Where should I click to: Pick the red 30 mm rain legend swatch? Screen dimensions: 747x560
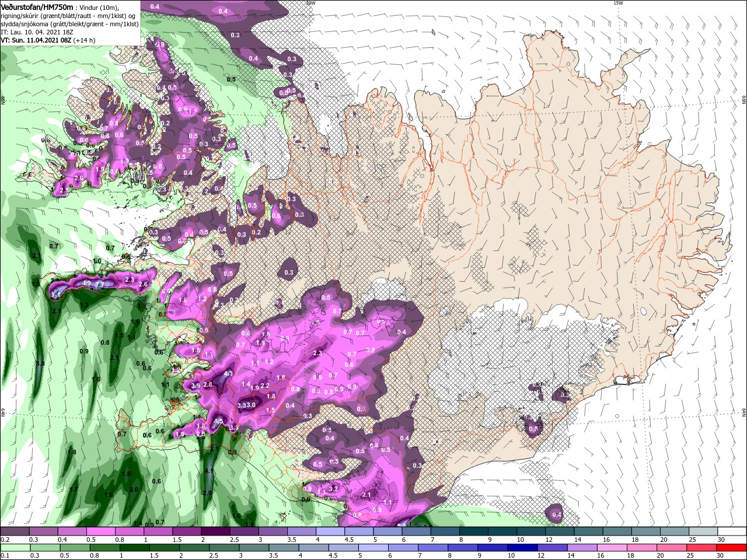pos(732,548)
